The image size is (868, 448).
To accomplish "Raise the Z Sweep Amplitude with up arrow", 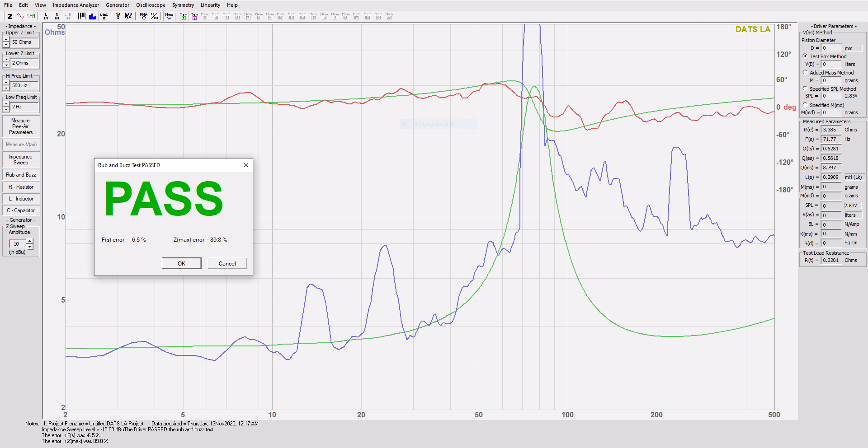I will click(30, 241).
